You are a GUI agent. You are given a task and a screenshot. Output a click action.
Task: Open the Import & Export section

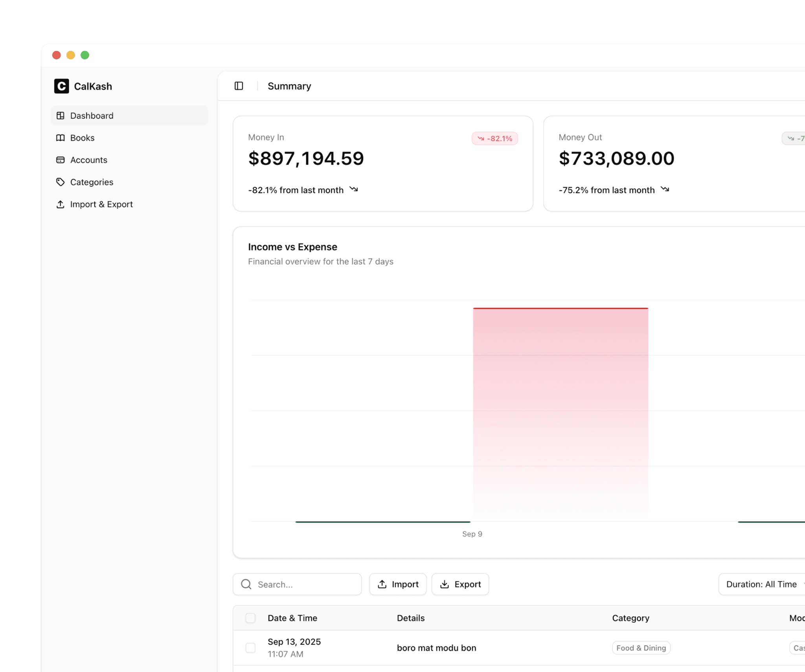129,204
